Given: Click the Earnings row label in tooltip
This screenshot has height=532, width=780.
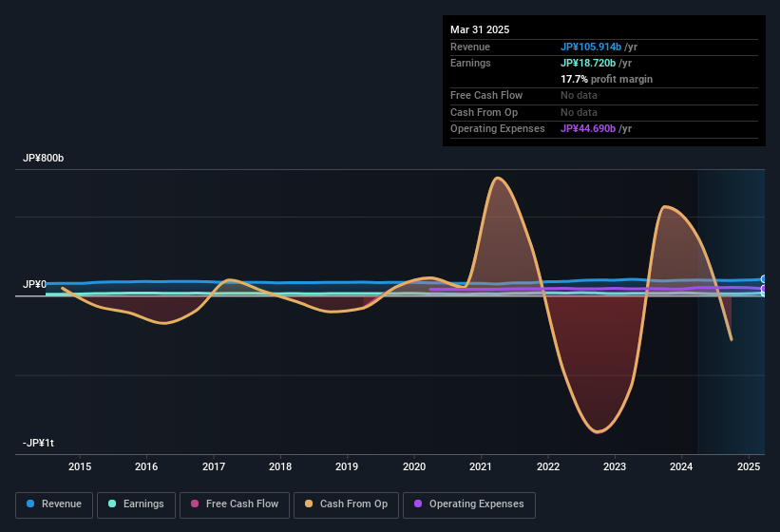Looking at the screenshot, I should (x=470, y=63).
